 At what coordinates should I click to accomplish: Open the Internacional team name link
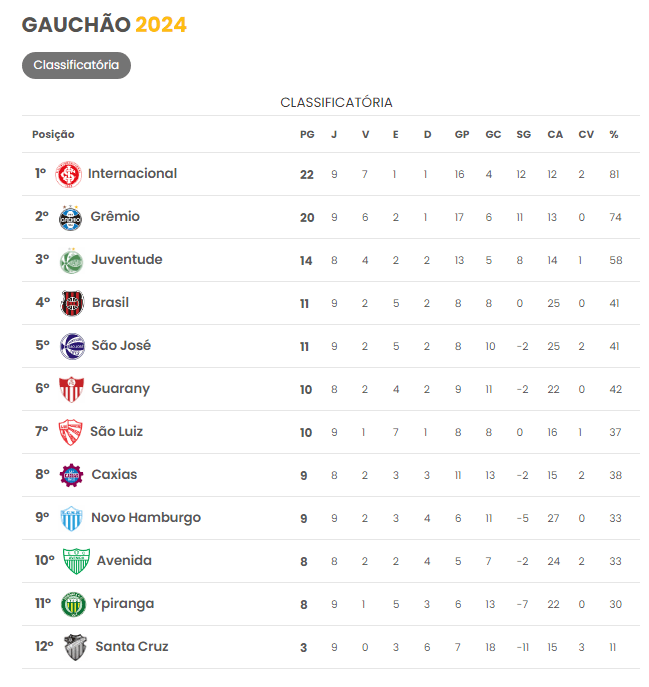[132, 174]
